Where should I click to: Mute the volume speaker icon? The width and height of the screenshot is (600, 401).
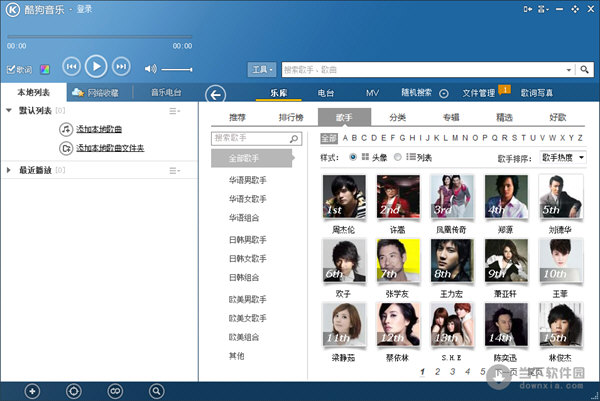tap(150, 69)
